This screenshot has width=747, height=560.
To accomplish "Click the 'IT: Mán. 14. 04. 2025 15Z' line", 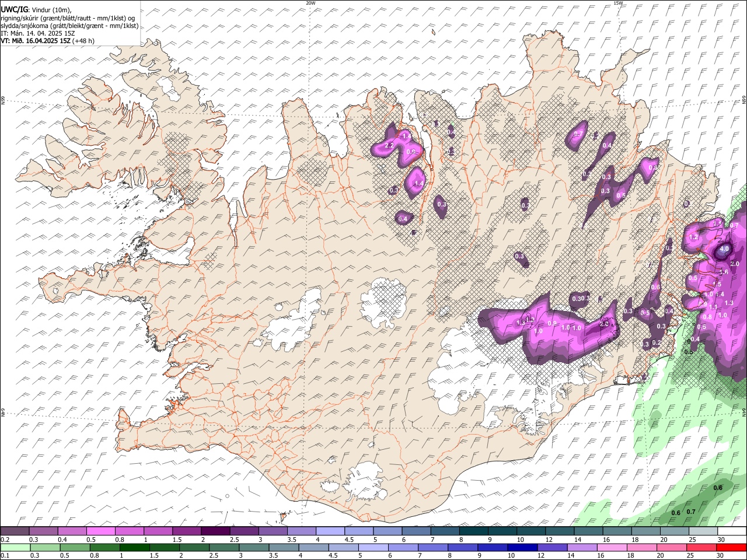I will pos(38,33).
